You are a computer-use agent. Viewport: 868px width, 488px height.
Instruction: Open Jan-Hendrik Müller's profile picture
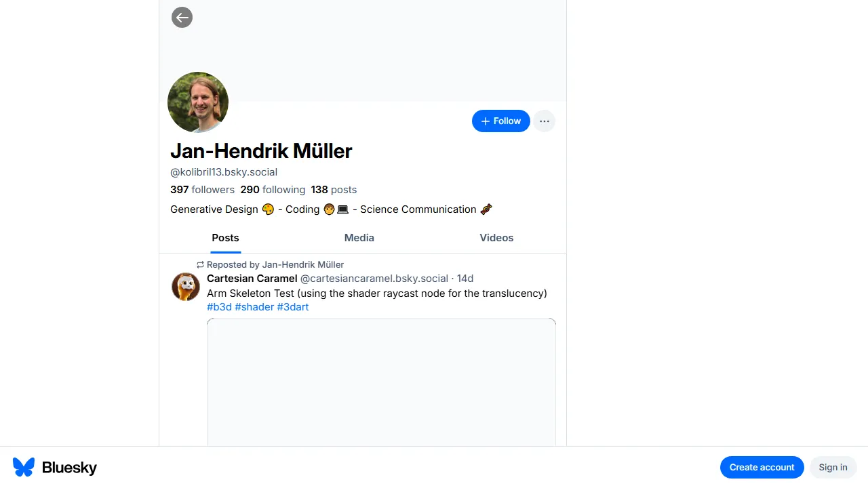click(198, 102)
